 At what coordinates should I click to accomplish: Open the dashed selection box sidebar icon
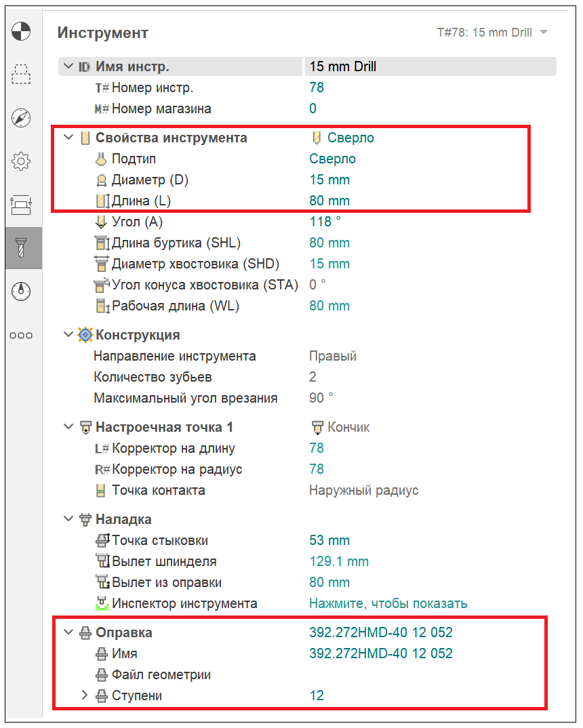[22, 74]
